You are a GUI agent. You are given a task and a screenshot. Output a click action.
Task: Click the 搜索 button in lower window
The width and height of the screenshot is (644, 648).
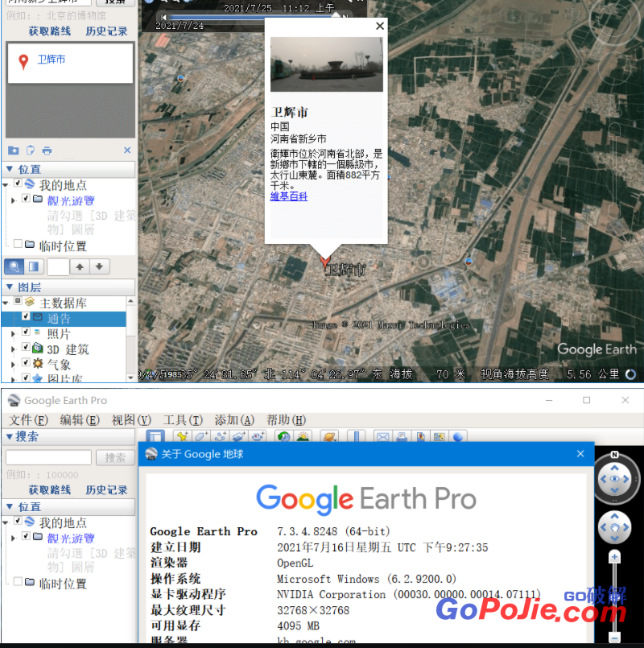coord(115,457)
